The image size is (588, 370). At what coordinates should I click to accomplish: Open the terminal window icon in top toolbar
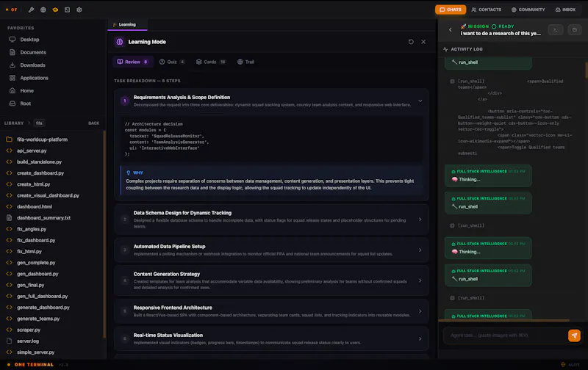click(x=67, y=10)
